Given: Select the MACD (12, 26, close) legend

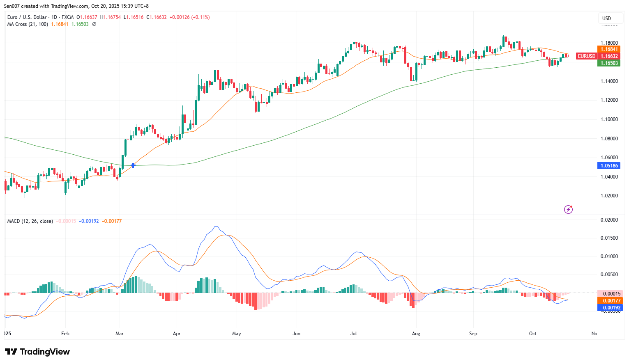Looking at the screenshot, I should [30, 221].
